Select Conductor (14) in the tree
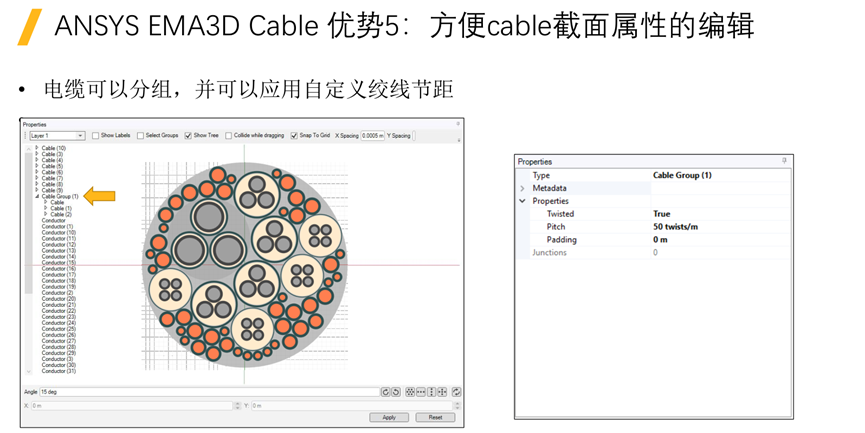Screen dimensions: 865x433 click(59, 256)
